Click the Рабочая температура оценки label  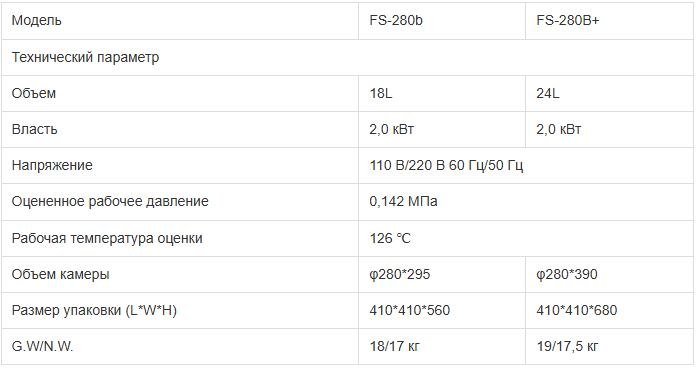point(107,239)
